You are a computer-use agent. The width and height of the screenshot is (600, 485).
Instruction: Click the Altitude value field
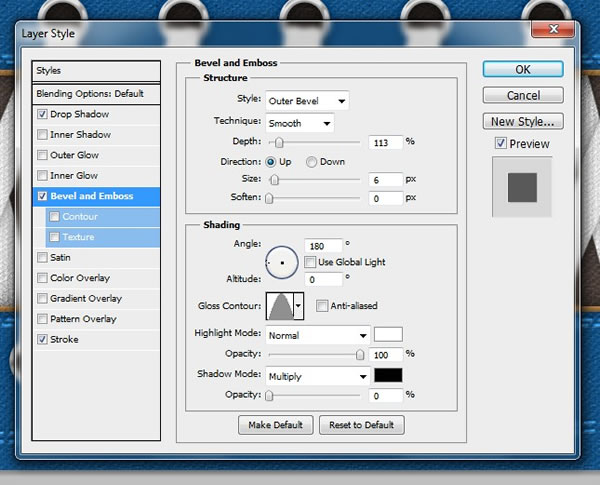(323, 279)
